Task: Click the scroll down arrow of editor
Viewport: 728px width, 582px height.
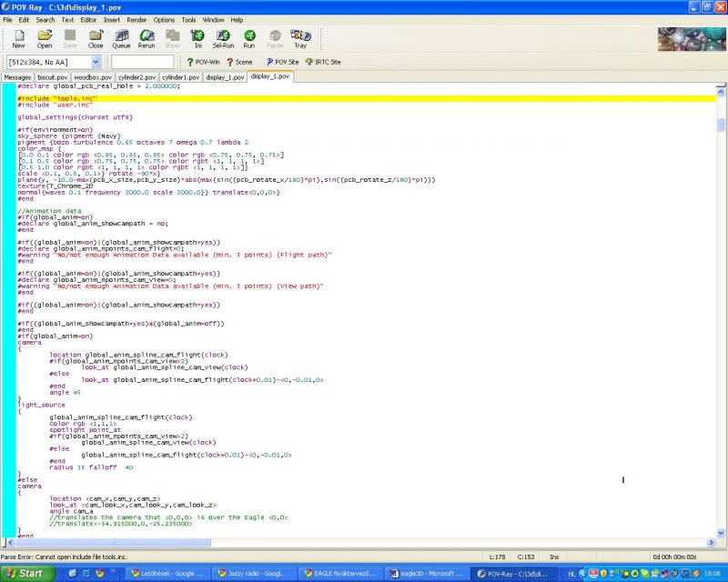Action: click(x=721, y=533)
